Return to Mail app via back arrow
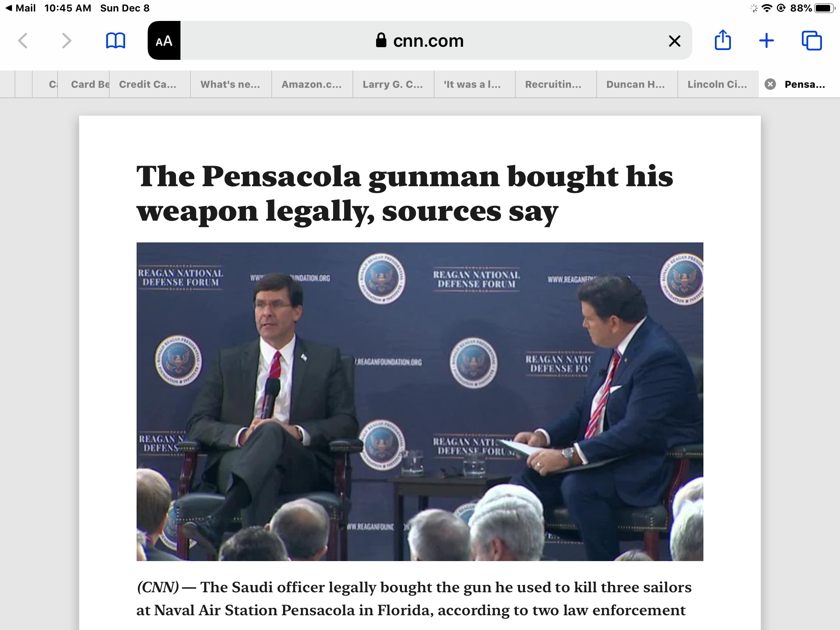Image resolution: width=840 pixels, height=630 pixels. [21, 8]
